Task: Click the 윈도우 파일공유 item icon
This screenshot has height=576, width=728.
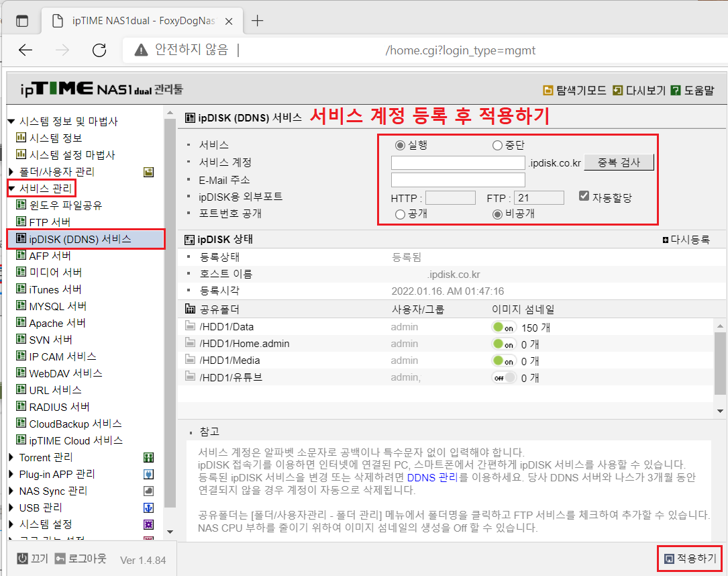Action: click(x=21, y=205)
